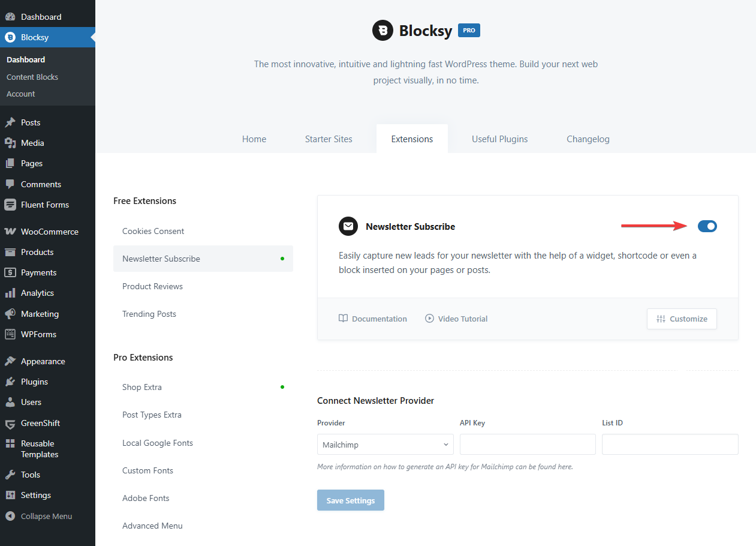Click the PRO badge next to Blocksy
The image size is (756, 546).
click(x=469, y=30)
